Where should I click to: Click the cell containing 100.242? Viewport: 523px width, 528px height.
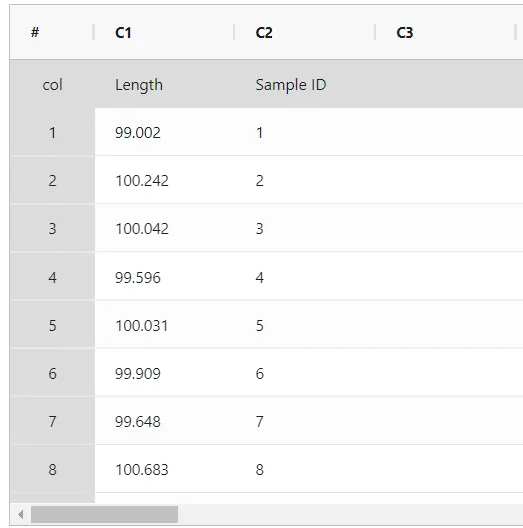pos(165,180)
